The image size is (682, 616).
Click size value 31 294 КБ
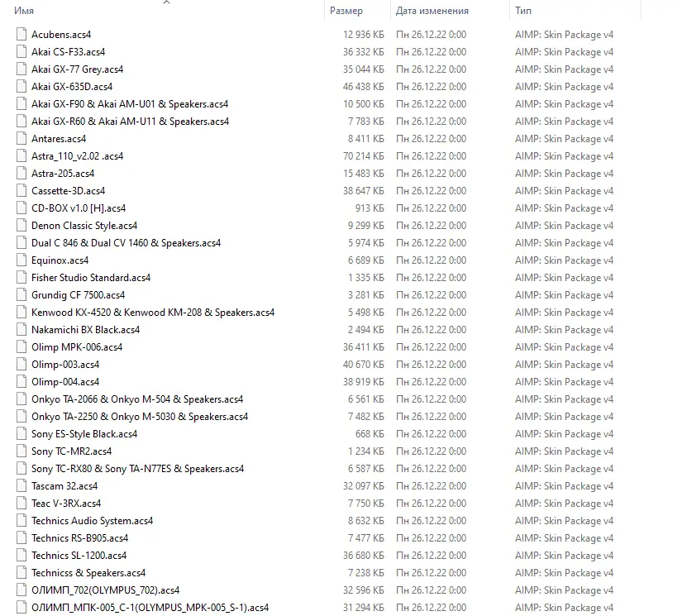(x=363, y=607)
